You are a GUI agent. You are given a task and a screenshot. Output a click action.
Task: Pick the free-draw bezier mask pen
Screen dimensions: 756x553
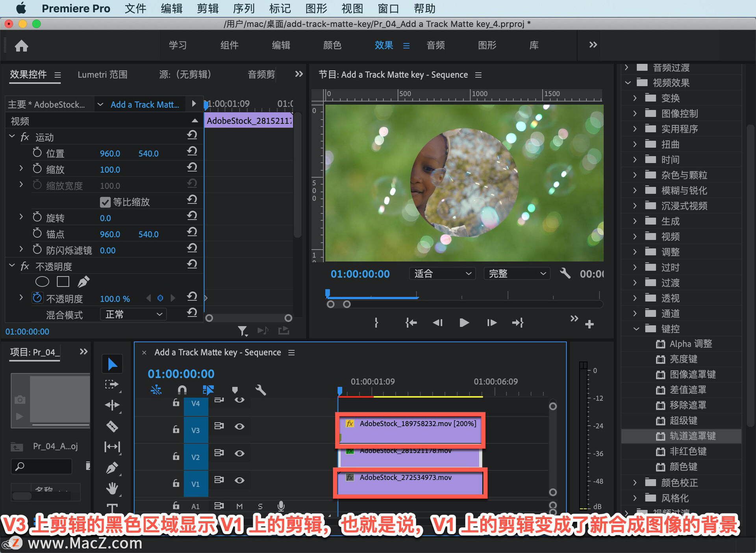[x=83, y=282]
